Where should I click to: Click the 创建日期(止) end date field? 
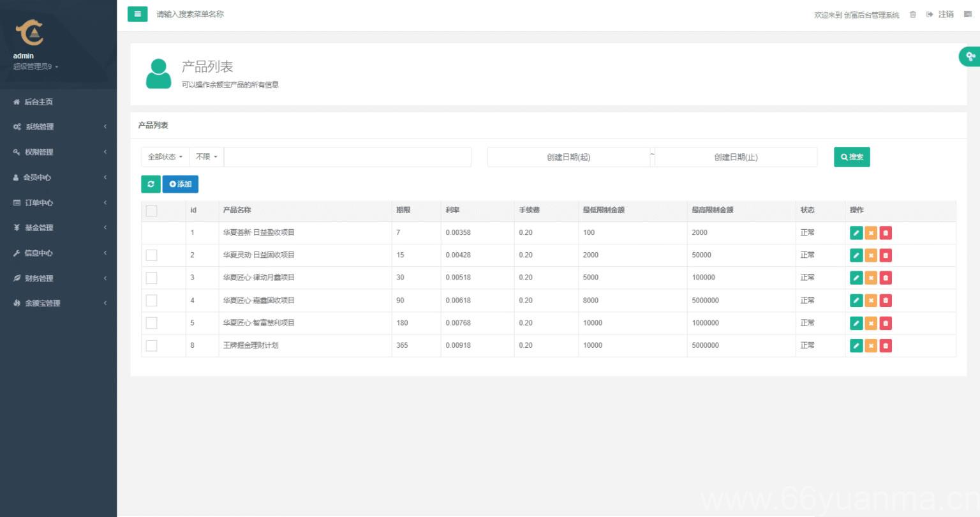736,157
